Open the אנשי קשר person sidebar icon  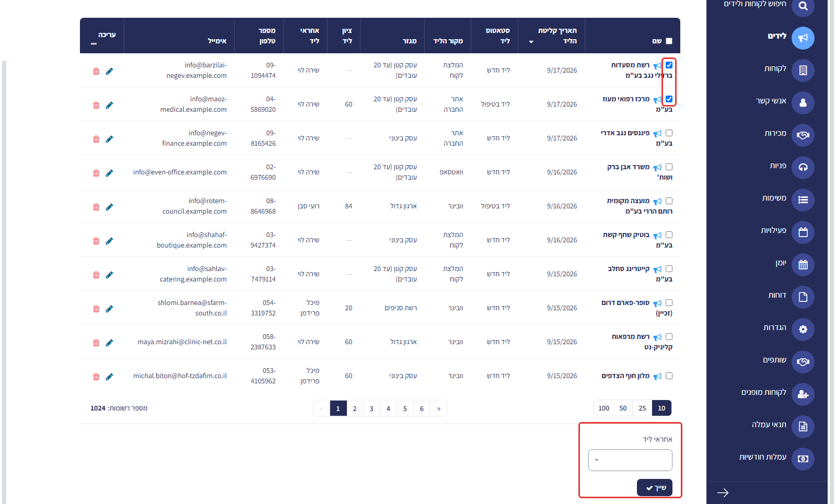point(803,103)
